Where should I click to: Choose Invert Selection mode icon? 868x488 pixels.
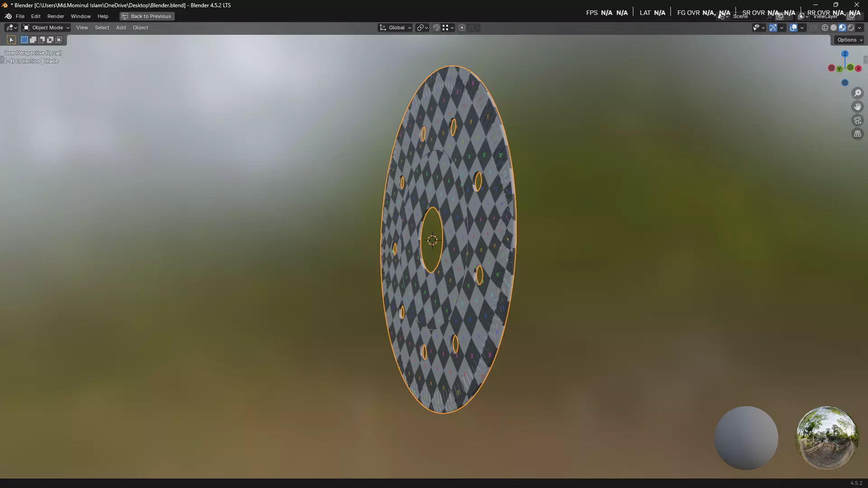tap(50, 40)
